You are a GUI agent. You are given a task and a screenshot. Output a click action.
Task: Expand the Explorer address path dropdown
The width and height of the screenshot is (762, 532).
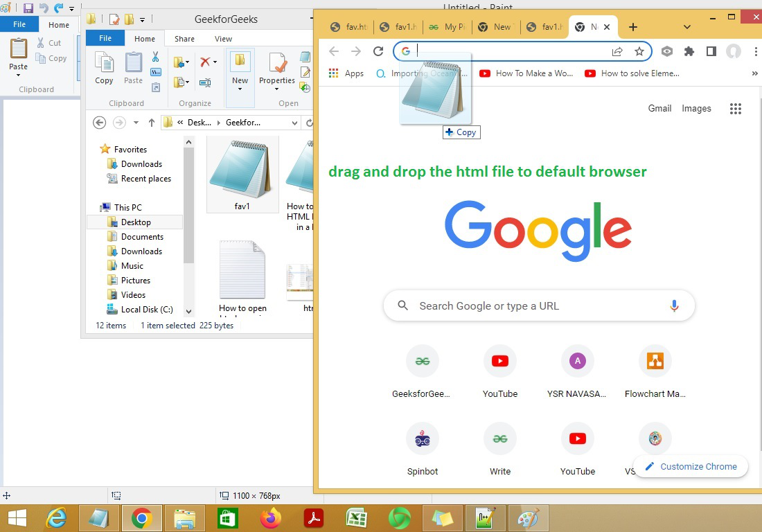[294, 123]
